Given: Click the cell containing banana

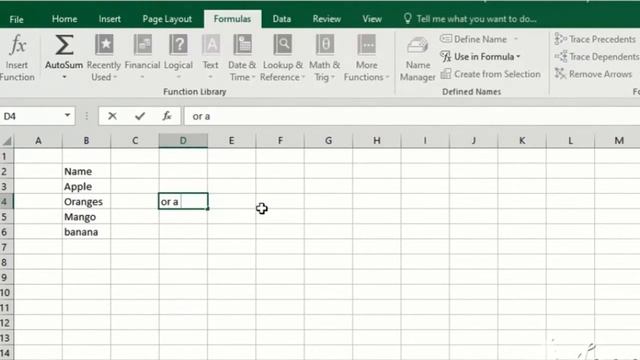Looking at the screenshot, I should pyautogui.click(x=86, y=232).
